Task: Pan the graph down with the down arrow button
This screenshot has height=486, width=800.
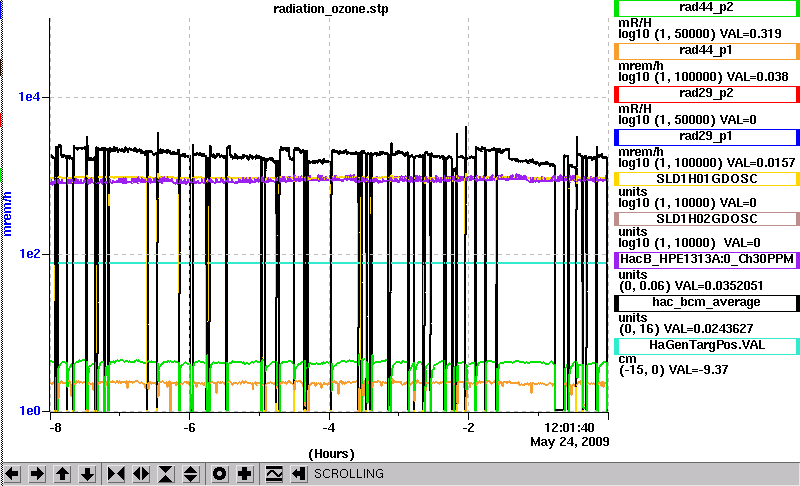Action: (87, 474)
